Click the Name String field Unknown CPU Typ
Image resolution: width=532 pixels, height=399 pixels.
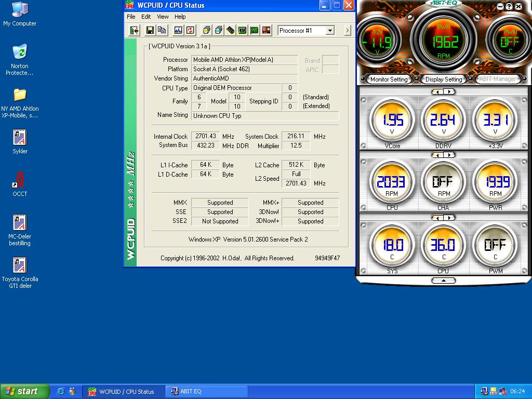[265, 116]
